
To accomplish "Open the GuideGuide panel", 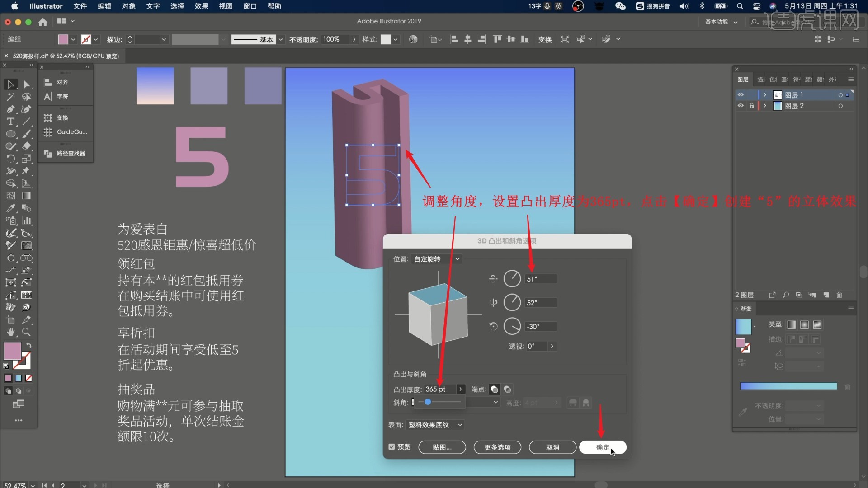I will pos(65,132).
